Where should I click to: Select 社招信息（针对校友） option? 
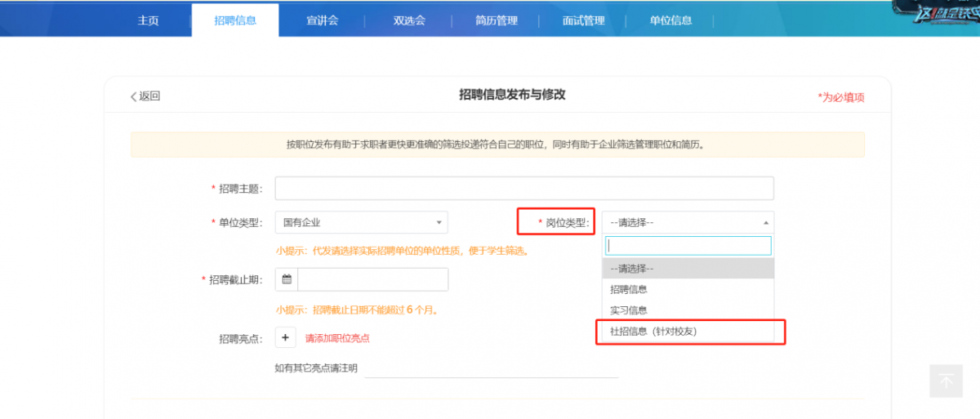pos(653,332)
